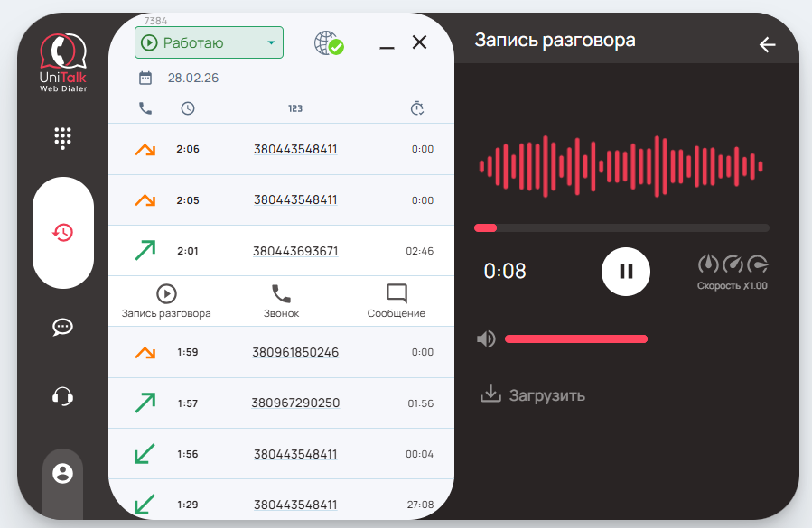Screen dimensions: 812x528
Task: Go back using the arrow in recording panel
Action: point(767,44)
